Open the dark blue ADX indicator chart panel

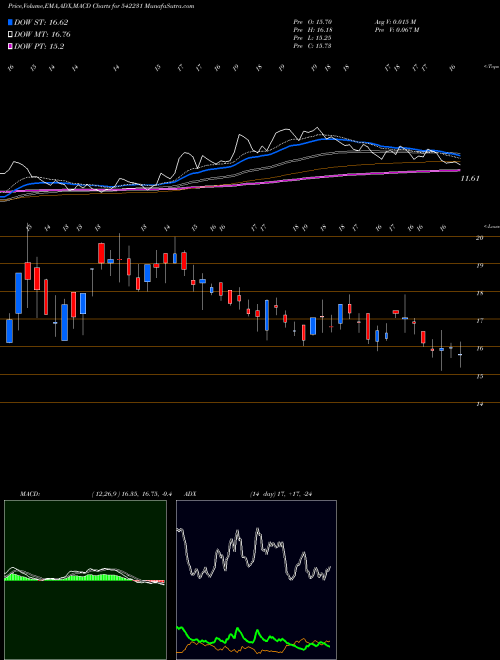(256, 580)
